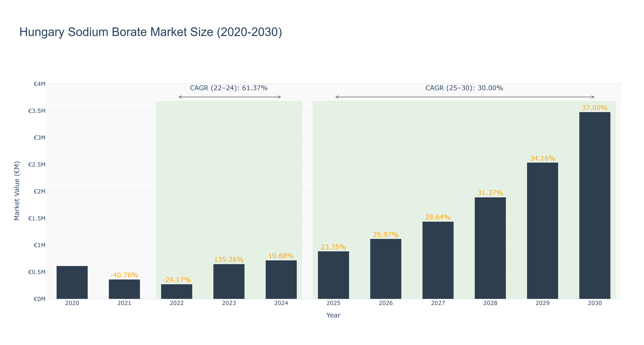Viewport: 644px width, 345px height.
Task: Click the '135.26%' growth label
Action: click(229, 260)
